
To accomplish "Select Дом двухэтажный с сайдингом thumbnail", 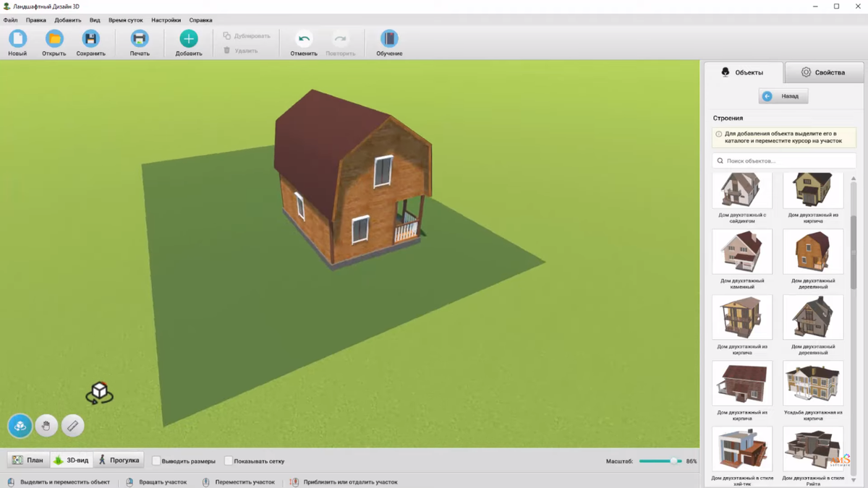I will [742, 190].
